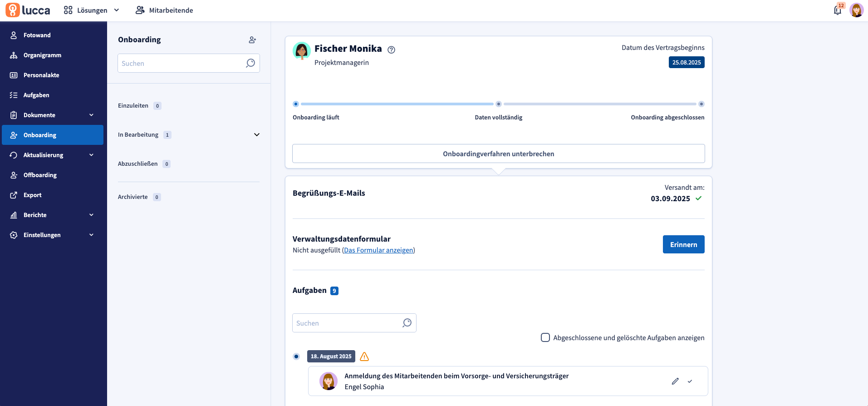Click the pencil edit icon on the task
Viewport: 868px width, 406px height.
pyautogui.click(x=675, y=381)
